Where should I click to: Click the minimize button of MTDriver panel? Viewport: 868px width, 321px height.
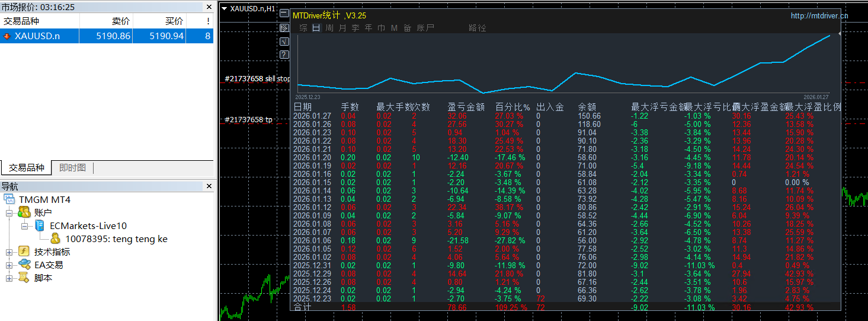(x=284, y=13)
